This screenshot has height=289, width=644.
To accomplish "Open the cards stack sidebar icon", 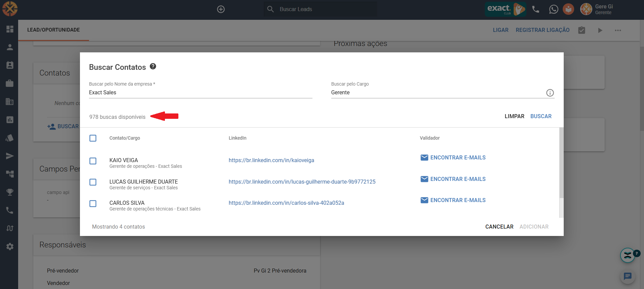I will click(10, 138).
